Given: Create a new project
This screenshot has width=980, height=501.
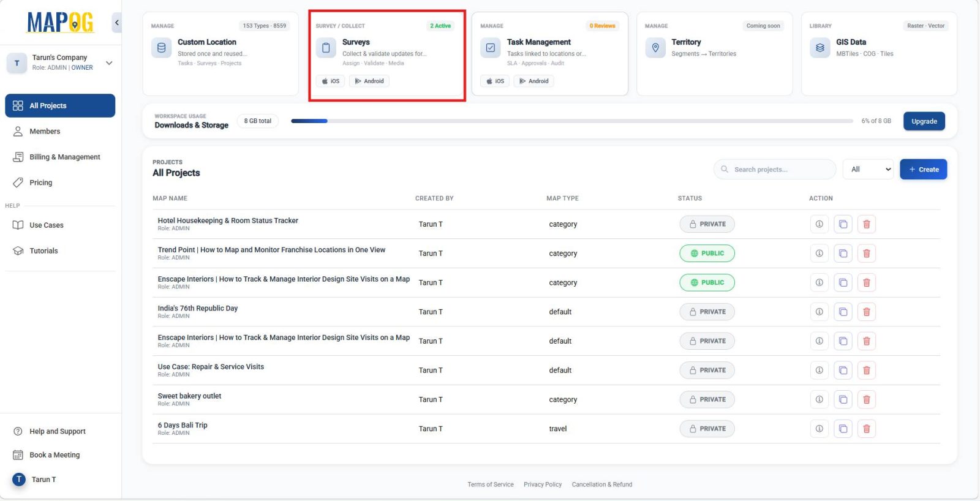Looking at the screenshot, I should tap(924, 170).
